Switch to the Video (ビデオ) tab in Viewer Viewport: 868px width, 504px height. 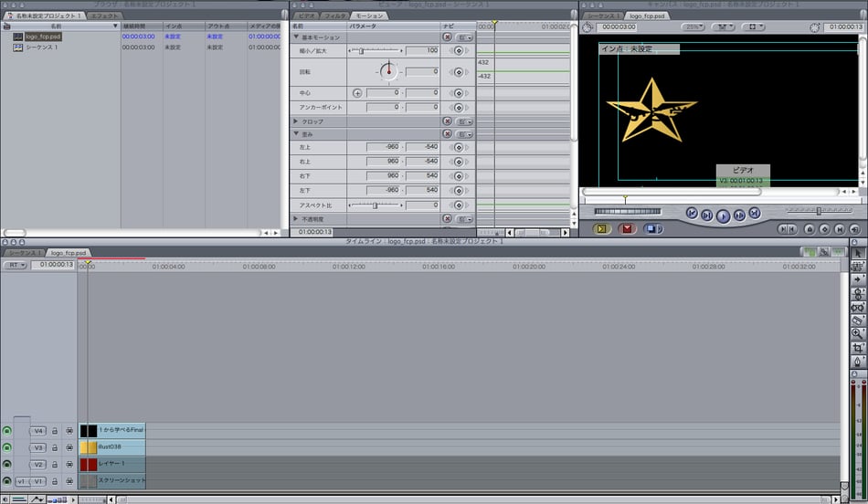point(306,16)
